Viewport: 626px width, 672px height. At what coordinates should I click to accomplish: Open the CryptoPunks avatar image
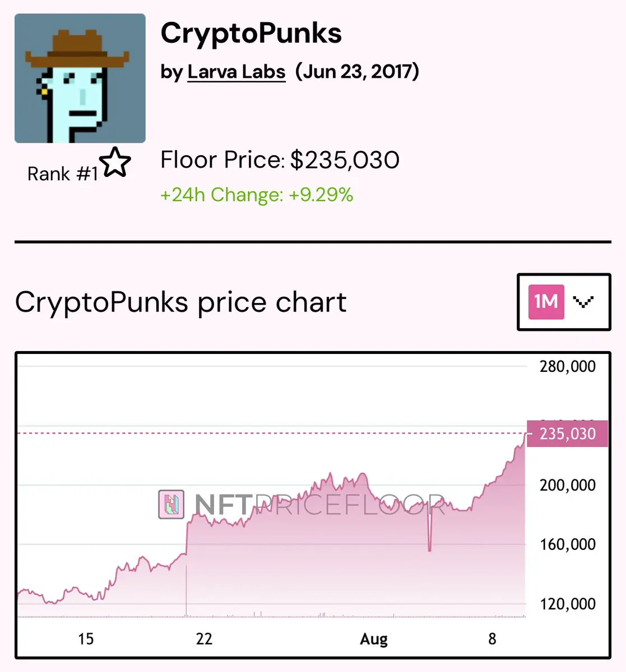pyautogui.click(x=80, y=78)
